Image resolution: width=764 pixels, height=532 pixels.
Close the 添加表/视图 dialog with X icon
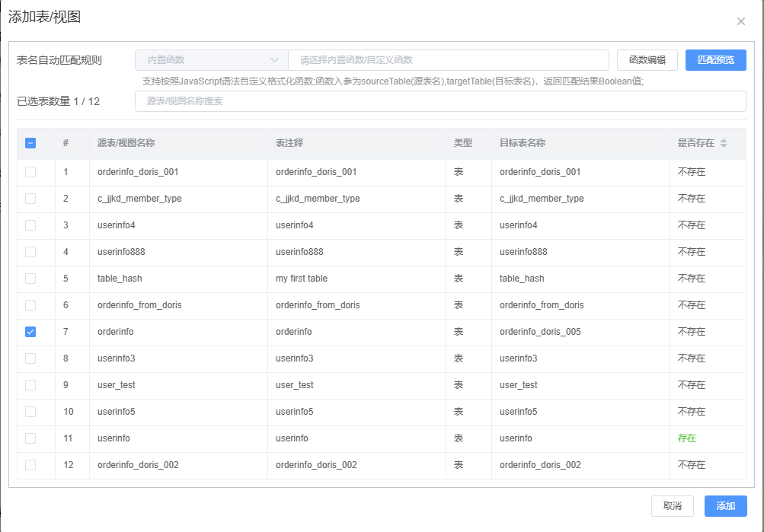(x=740, y=21)
